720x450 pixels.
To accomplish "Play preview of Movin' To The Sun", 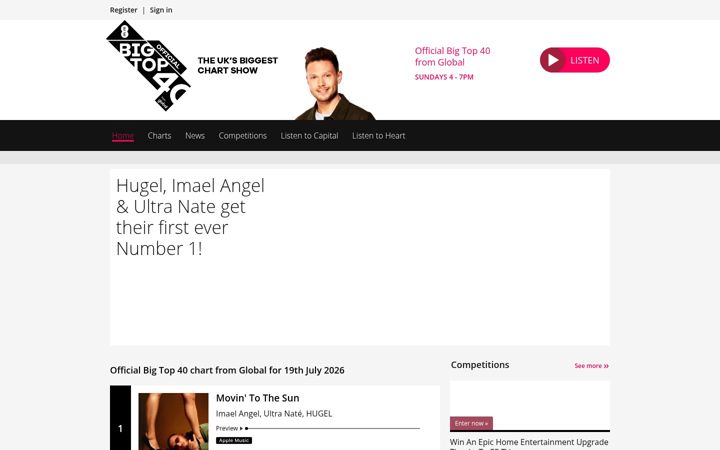I will coord(229,428).
